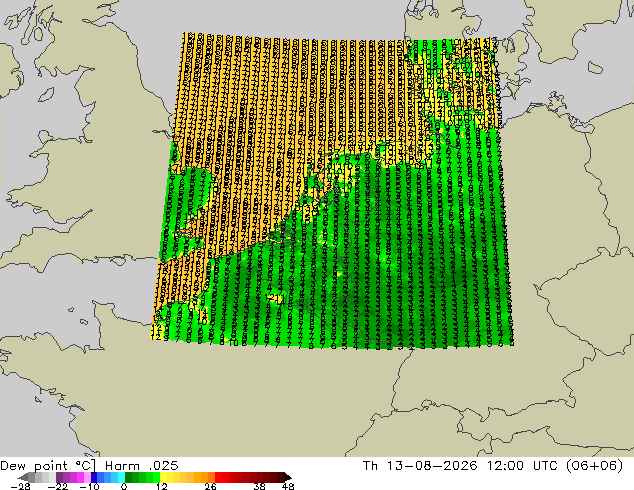
Task: Select the magenta legend swatch
Action: pos(80,477)
